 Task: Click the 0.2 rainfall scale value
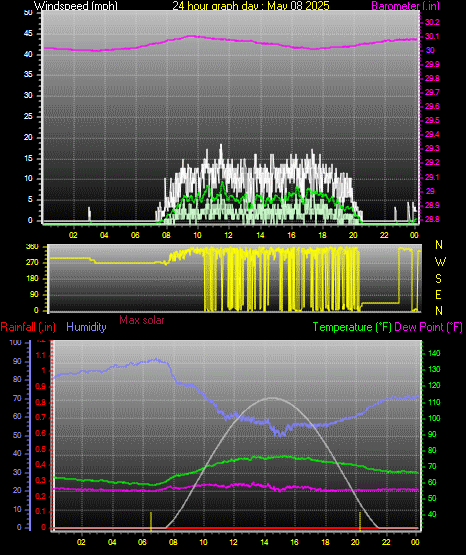coord(41,496)
